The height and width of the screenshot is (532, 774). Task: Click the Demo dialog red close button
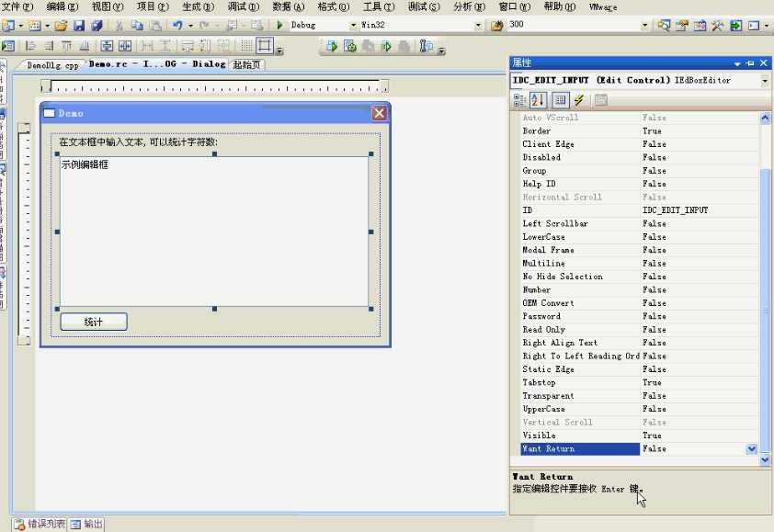pyautogui.click(x=379, y=113)
